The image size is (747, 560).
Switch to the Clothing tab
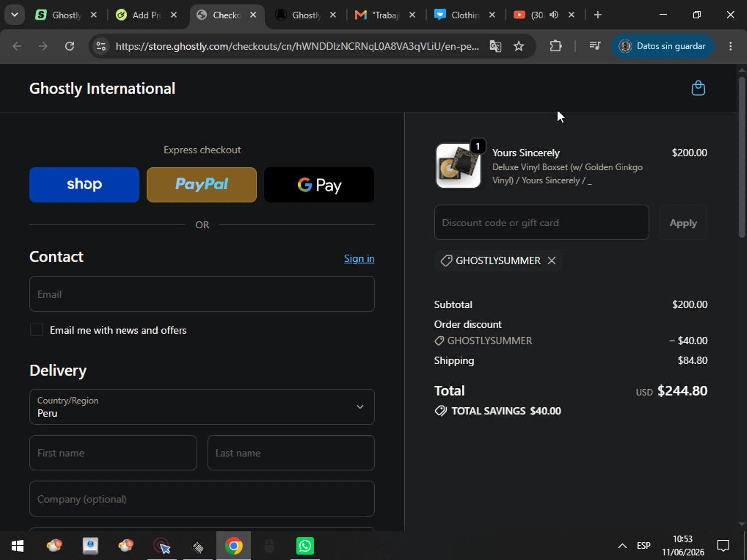(x=464, y=15)
